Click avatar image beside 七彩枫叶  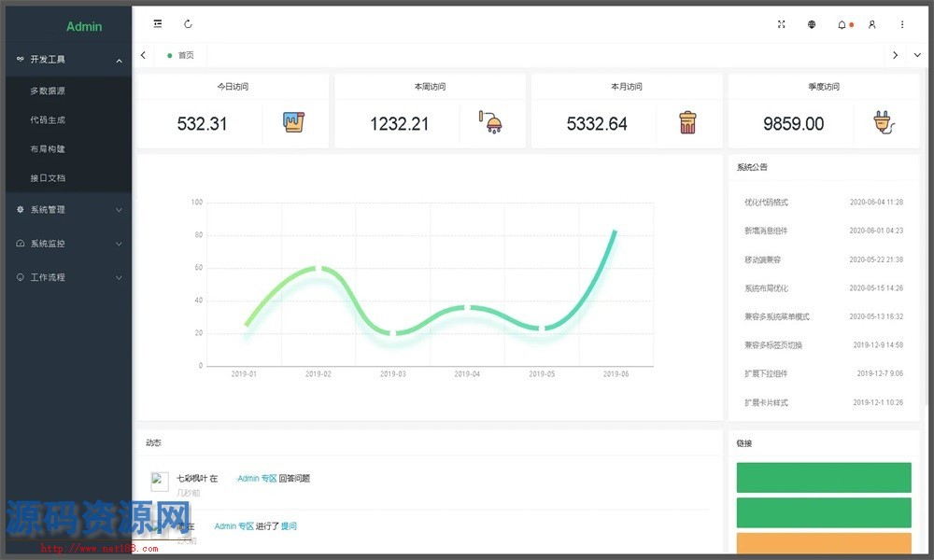pos(160,482)
